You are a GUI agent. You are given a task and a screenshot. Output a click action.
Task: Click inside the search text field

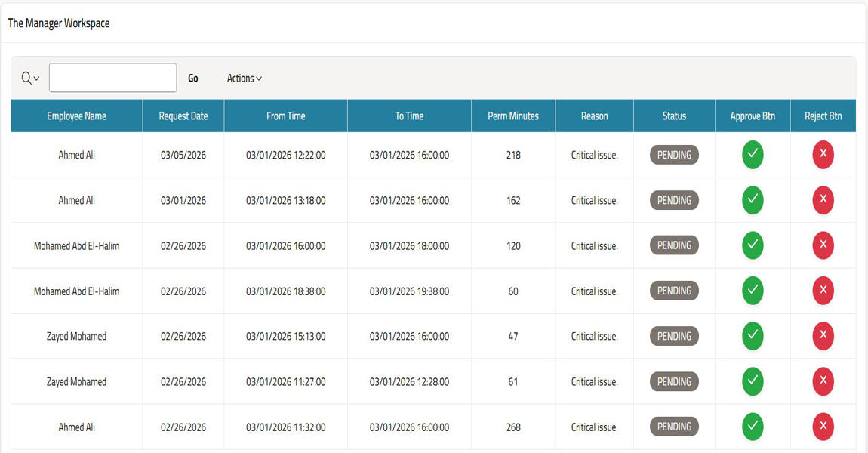[x=112, y=77]
